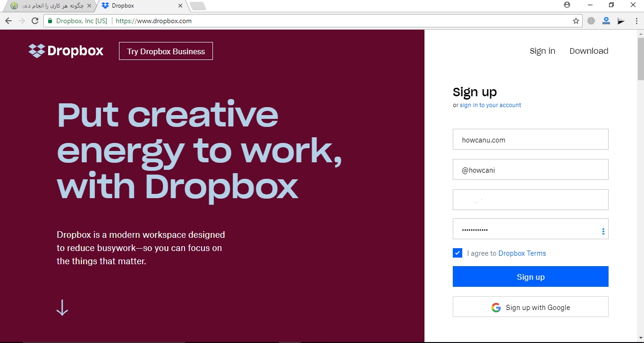Viewport: 644px width, 343px height.
Task: Close the Dropbox browser tab
Action: (180, 6)
